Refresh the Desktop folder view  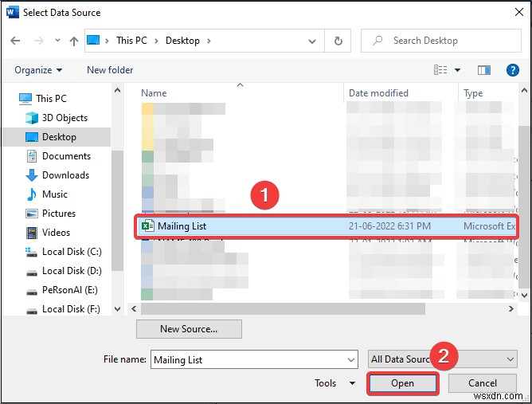point(338,41)
